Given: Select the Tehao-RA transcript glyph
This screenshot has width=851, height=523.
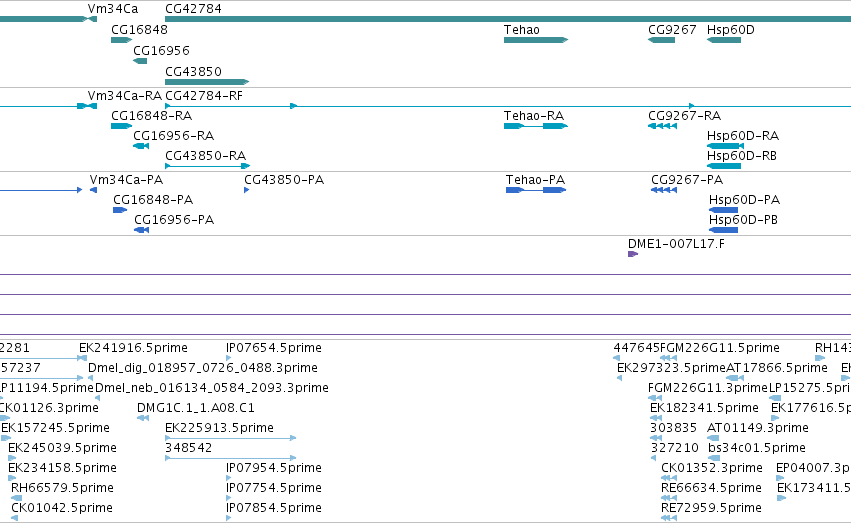Looking at the screenshot, I should pos(536,126).
